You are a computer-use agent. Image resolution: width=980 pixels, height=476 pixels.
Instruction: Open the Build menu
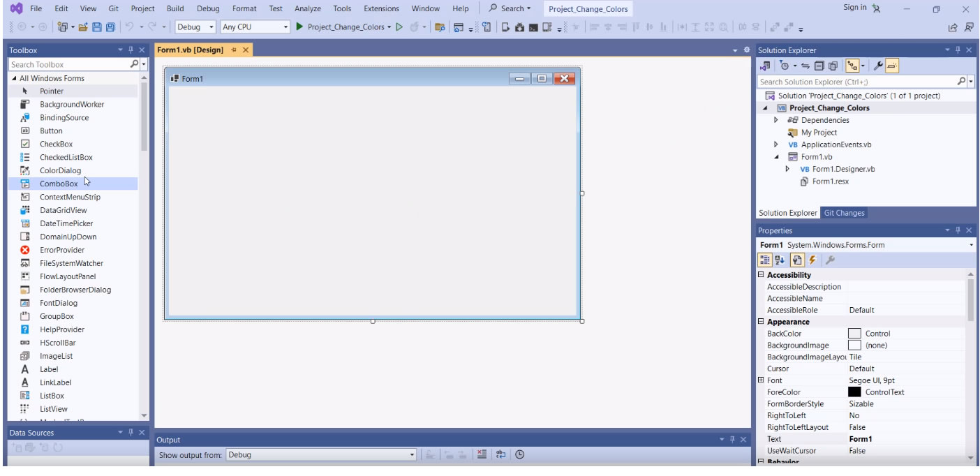coord(175,8)
